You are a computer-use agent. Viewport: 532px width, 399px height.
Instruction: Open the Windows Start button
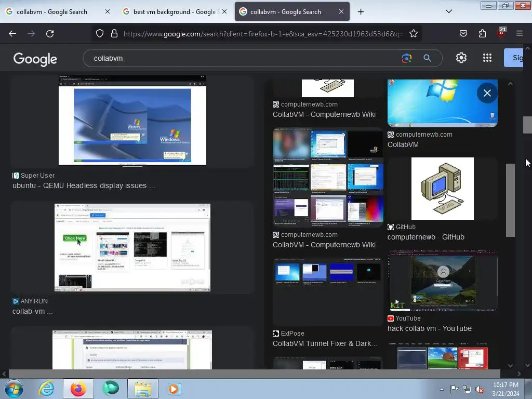coord(14,389)
